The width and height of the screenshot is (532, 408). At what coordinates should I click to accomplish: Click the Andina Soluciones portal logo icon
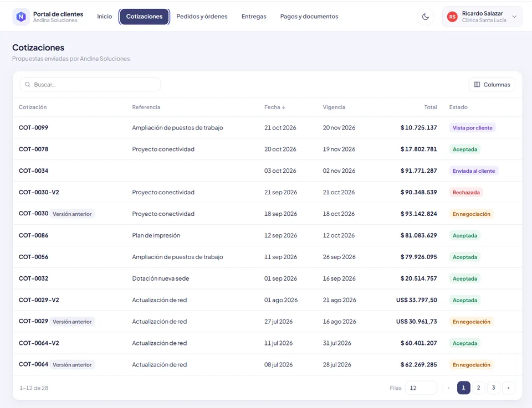(21, 17)
